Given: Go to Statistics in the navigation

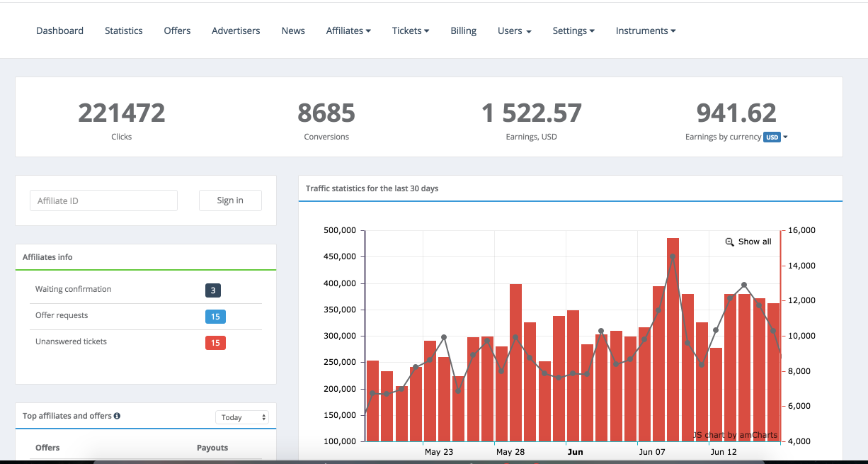Looking at the screenshot, I should coord(124,30).
